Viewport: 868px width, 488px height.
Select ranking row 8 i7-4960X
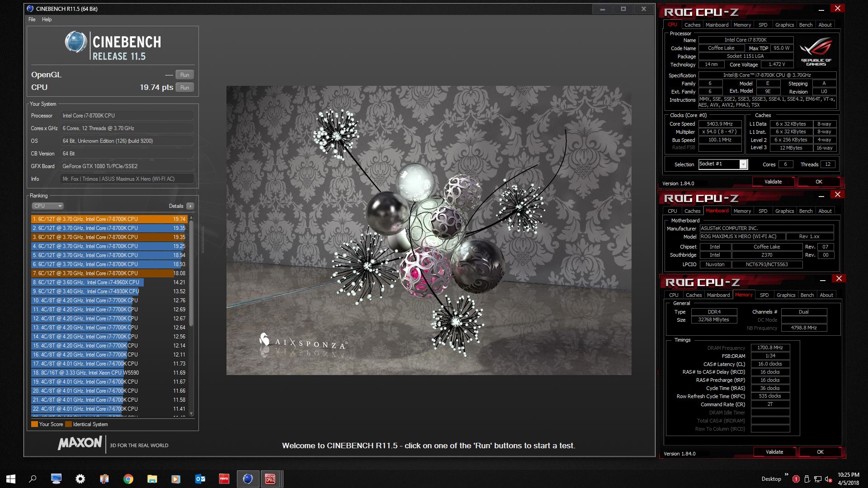tap(109, 282)
